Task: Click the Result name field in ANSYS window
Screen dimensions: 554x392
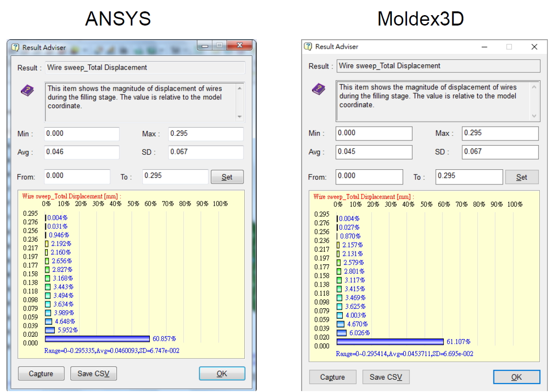Action: tap(145, 68)
